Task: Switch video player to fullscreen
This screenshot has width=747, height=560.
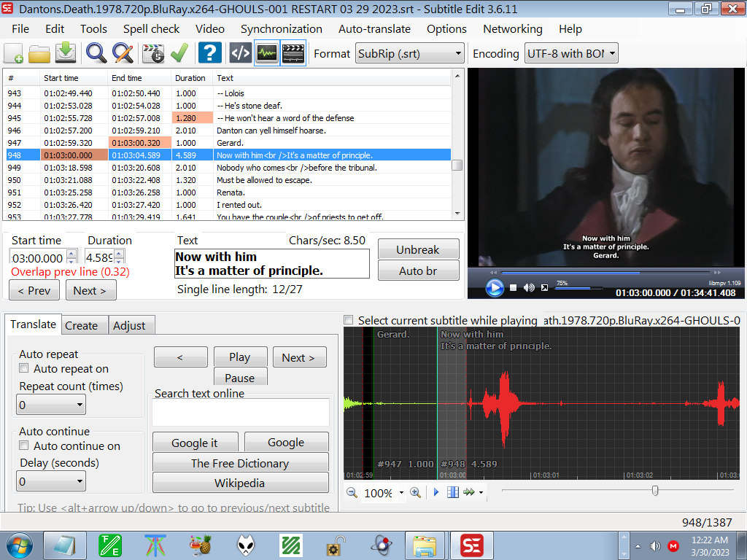Action: 544,287
